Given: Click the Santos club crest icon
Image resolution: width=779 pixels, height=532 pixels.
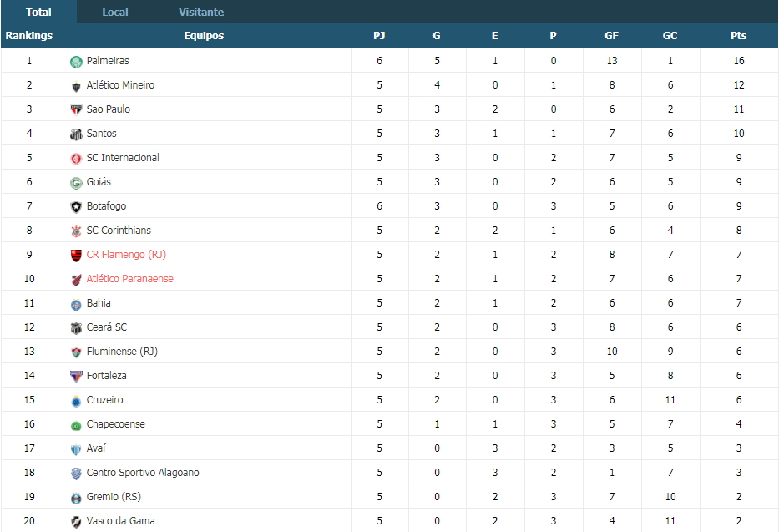Looking at the screenshot, I should 76,134.
